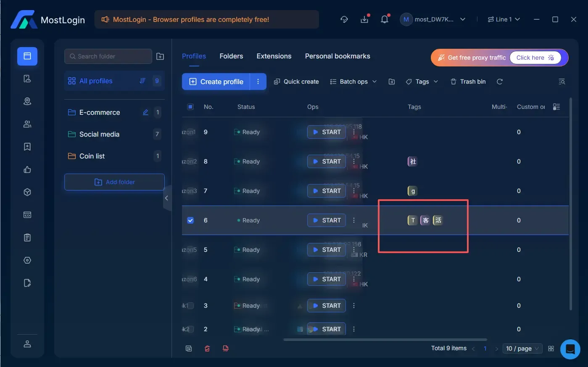
Task: Click the horizontal scrollbar under the table
Action: pos(385,340)
